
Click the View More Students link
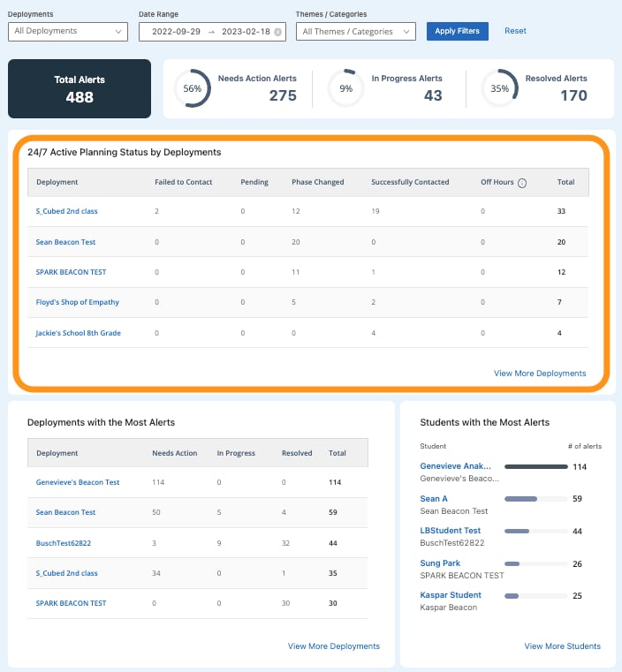[x=563, y=646]
